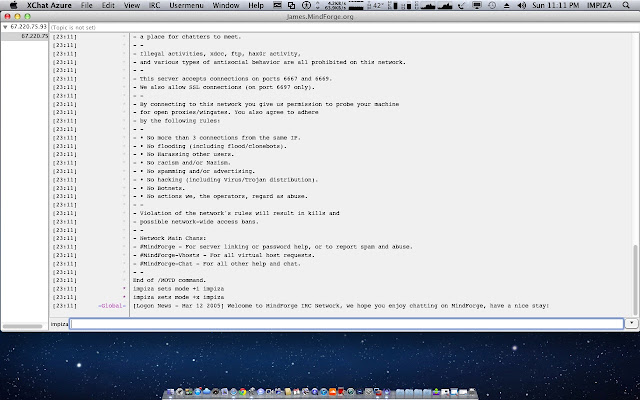The image size is (640, 400).
Task: Click the 'SSL connections (on port 6697 only)' line
Action: [x=224, y=87]
